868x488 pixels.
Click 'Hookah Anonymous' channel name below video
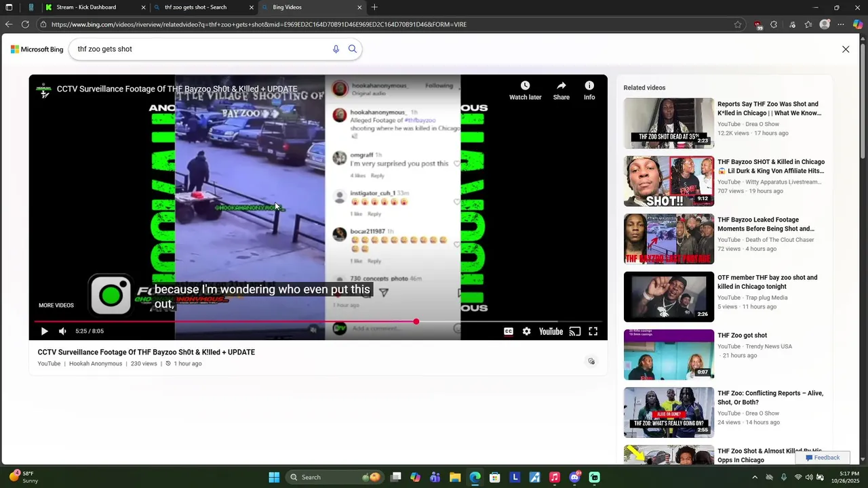(96, 364)
